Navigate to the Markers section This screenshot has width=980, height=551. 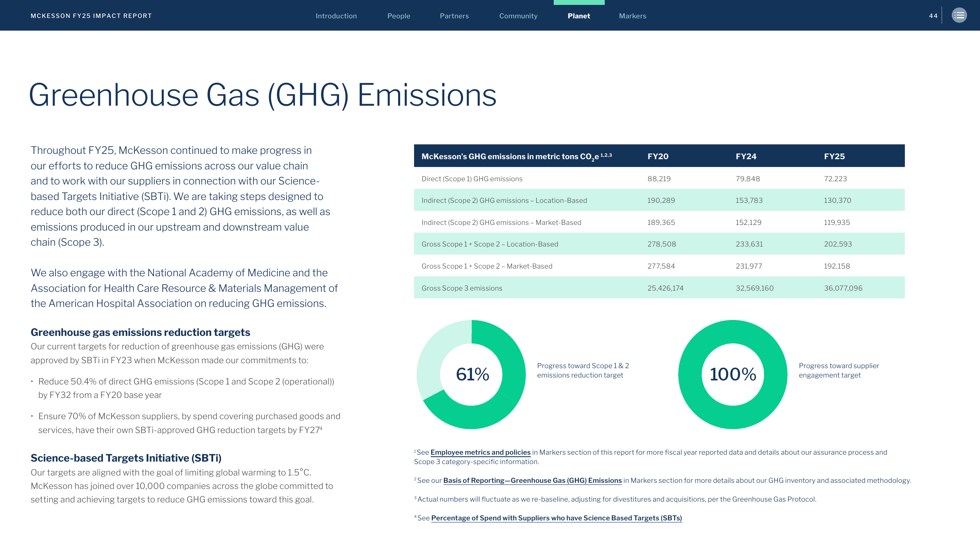click(x=633, y=16)
